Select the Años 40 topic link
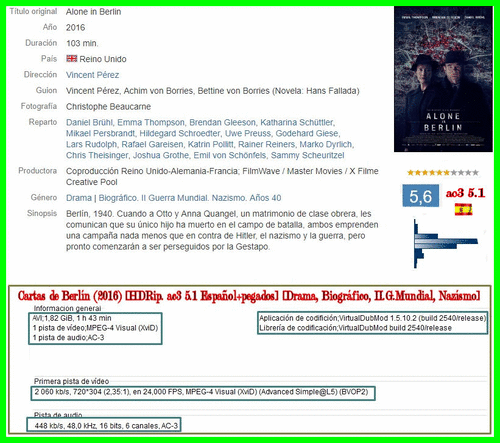The height and width of the screenshot is (443, 500). coord(265,198)
